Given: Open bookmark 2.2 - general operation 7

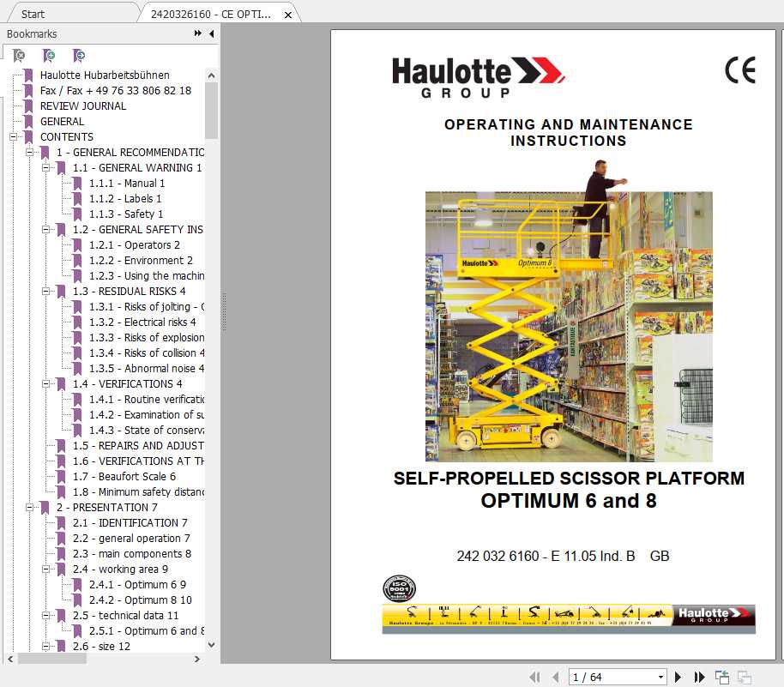Looking at the screenshot, I should pyautogui.click(x=131, y=539).
